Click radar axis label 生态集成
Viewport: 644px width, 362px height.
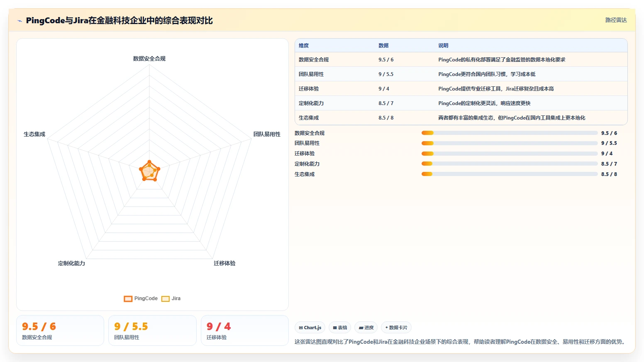tap(34, 134)
